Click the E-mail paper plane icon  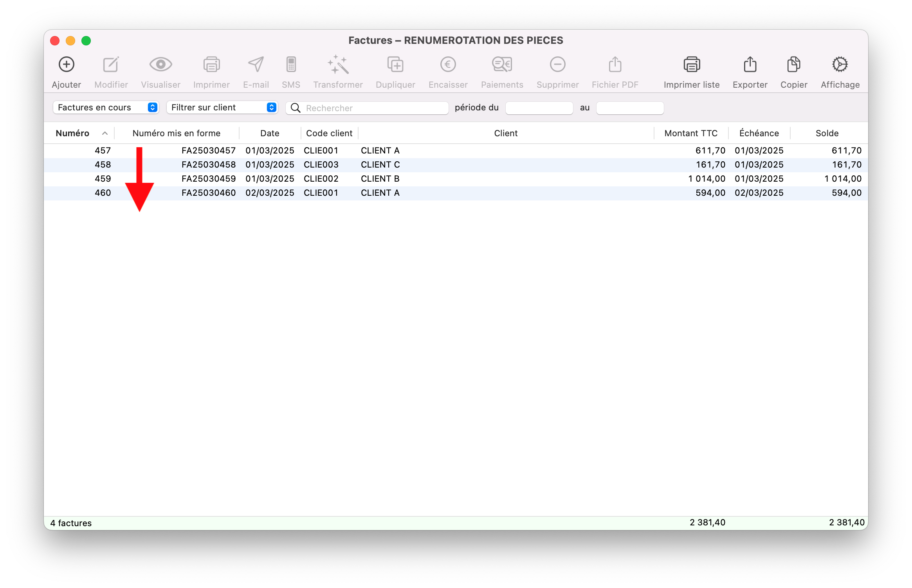[x=256, y=65]
